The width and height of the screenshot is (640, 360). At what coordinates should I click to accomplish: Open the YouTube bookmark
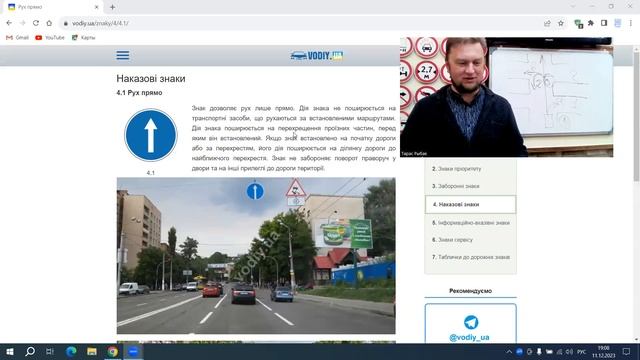pyautogui.click(x=50, y=38)
